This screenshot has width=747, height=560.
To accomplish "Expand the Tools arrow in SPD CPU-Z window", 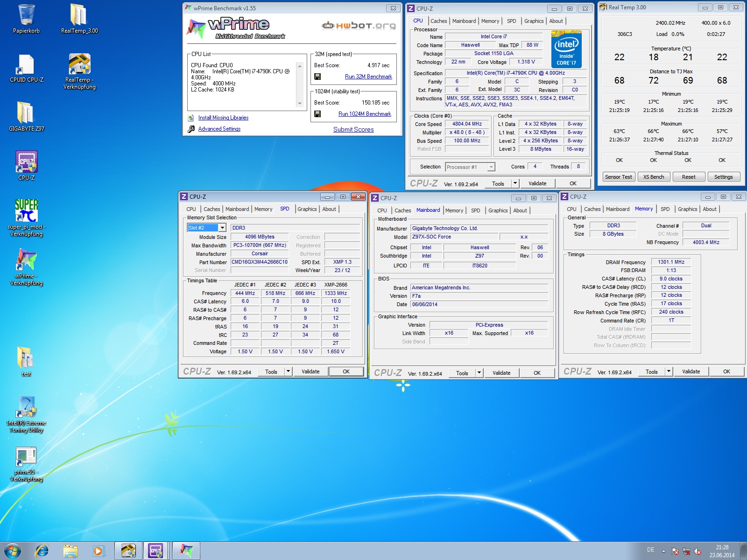I will coord(288,371).
